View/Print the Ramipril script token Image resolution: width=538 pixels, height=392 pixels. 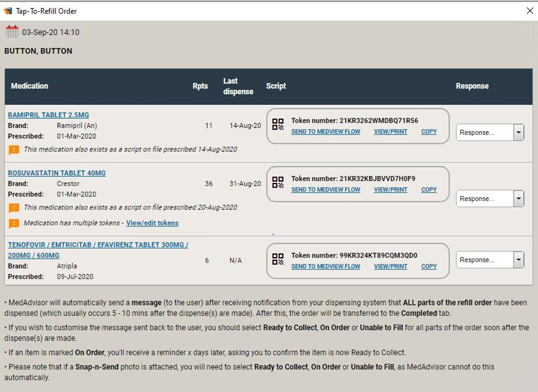tap(391, 132)
